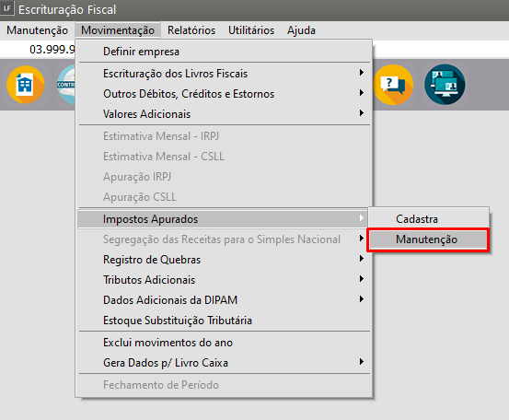
Task: Select Manutenção in Impostos Apurados submenu
Action: click(428, 239)
